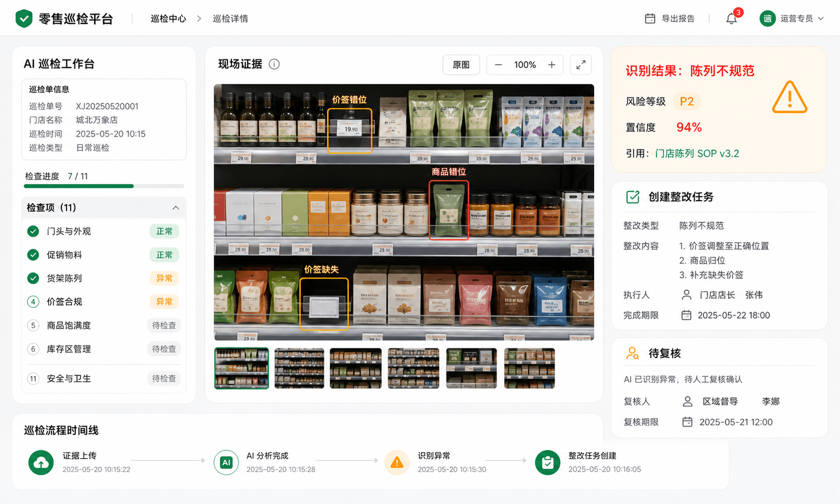
Task: Click the 创建整改任务 checklist icon
Action: click(632, 197)
